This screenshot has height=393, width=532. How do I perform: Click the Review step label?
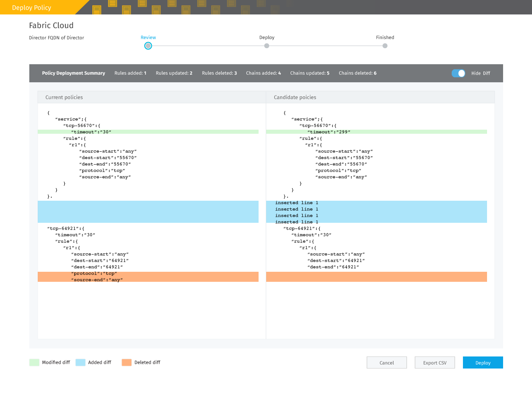click(x=148, y=37)
